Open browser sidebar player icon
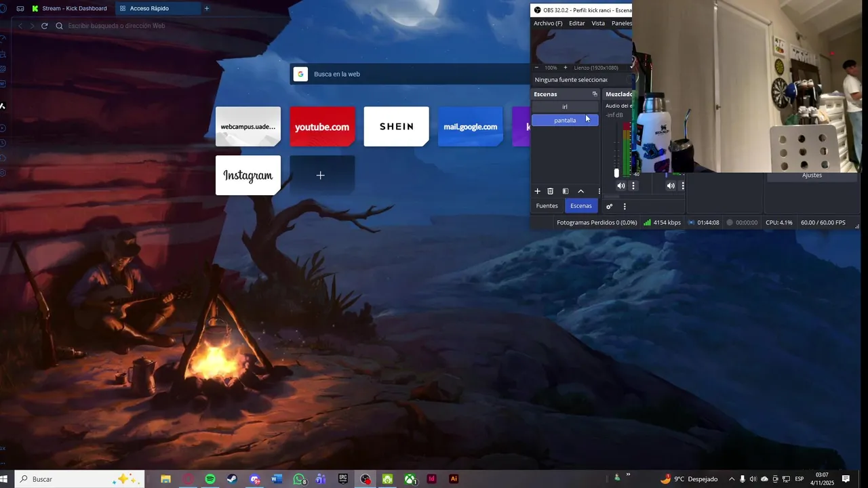Screen dimensions: 868x488 point(3,128)
